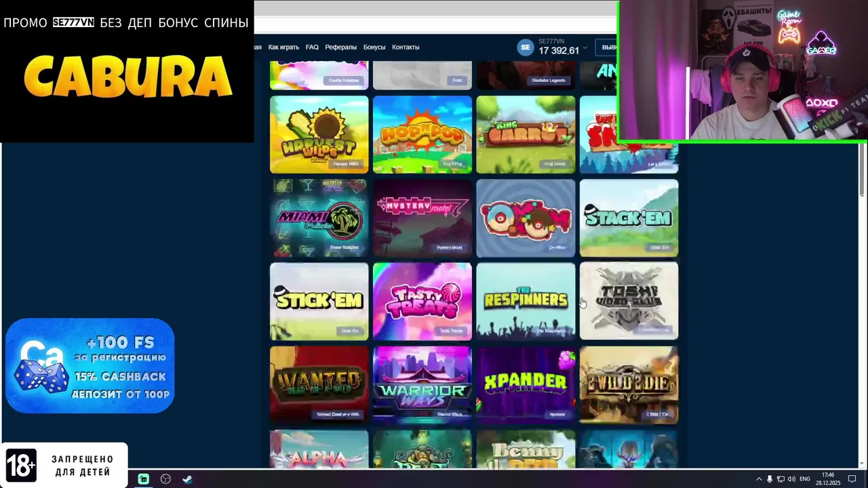Open the Как играть menu item

click(x=283, y=47)
